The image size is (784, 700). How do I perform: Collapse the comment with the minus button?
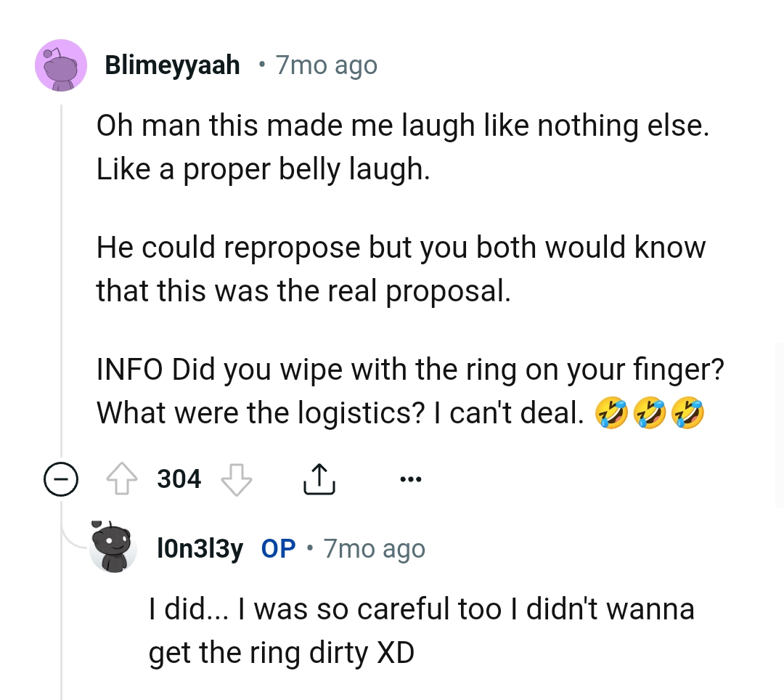pyautogui.click(x=62, y=478)
